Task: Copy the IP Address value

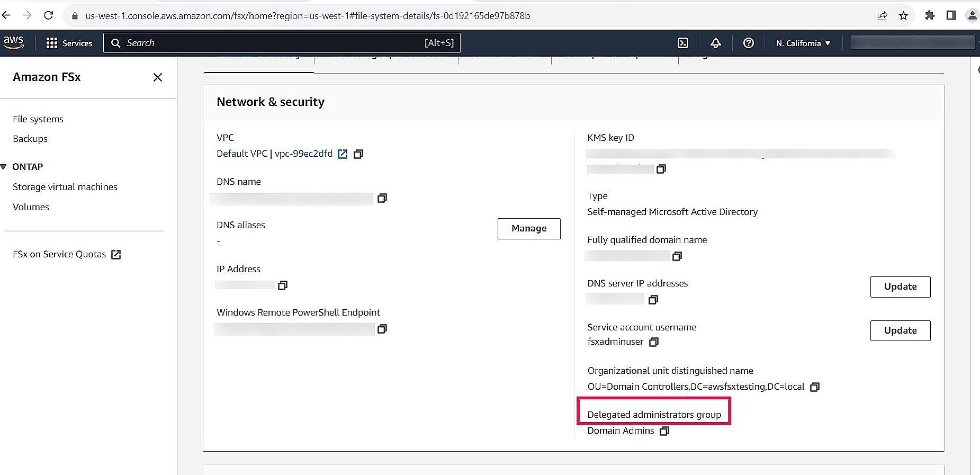Action: point(283,285)
